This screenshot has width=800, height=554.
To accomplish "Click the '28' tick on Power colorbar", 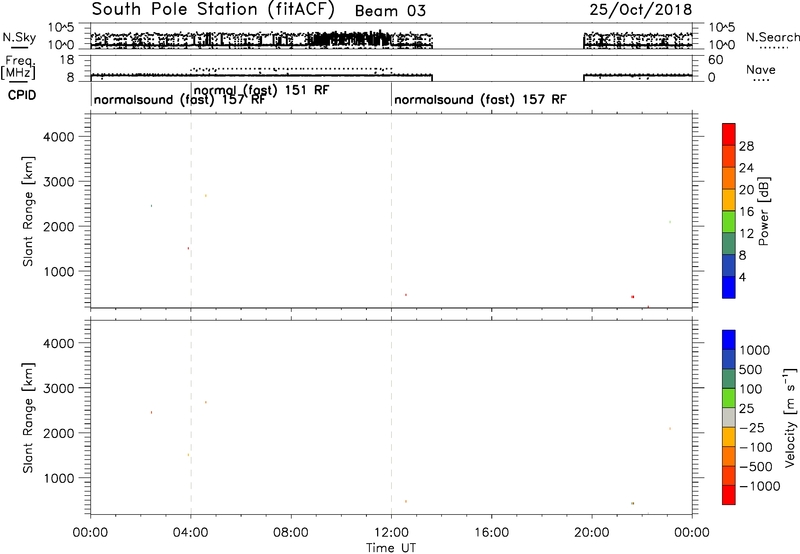I will 746,146.
